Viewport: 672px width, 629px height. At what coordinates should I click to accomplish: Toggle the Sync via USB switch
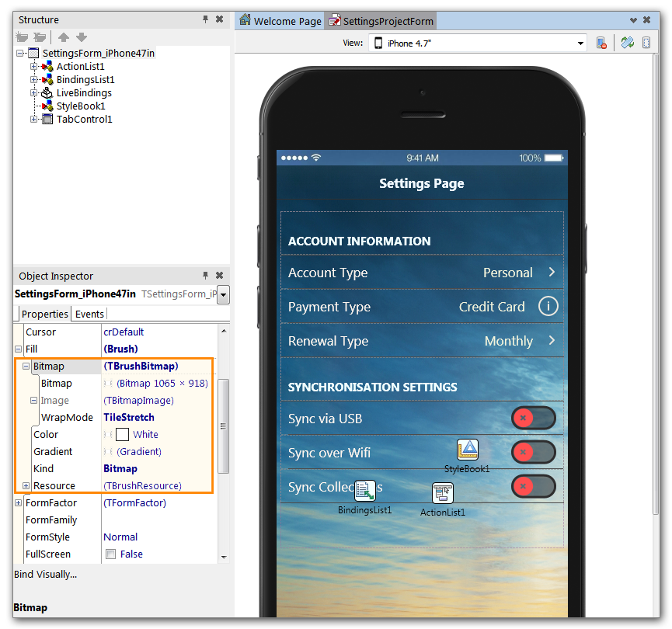click(x=534, y=418)
